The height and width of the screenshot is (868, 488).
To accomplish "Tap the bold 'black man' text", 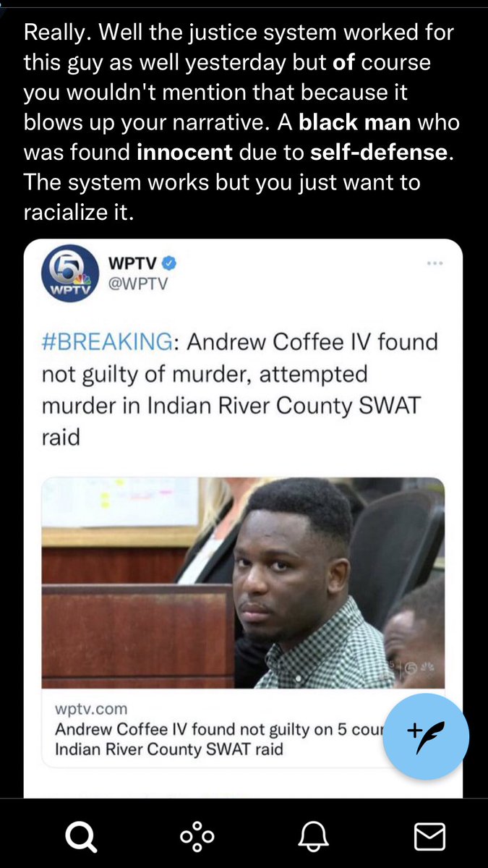I will click(x=355, y=122).
